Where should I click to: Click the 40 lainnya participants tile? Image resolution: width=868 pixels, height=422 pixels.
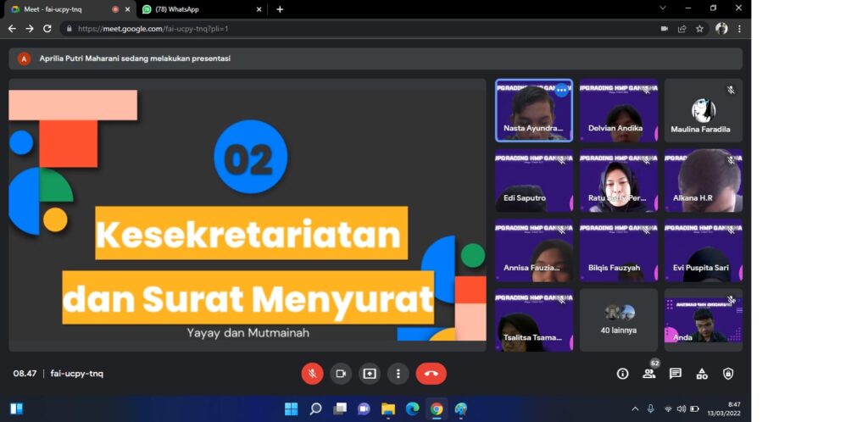click(618, 319)
